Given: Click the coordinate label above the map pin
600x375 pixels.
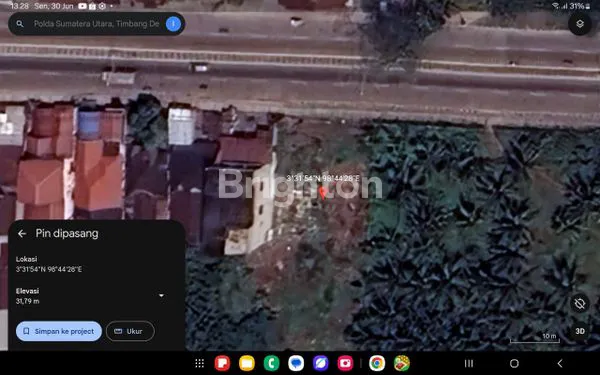Looking at the screenshot, I should click(x=323, y=178).
